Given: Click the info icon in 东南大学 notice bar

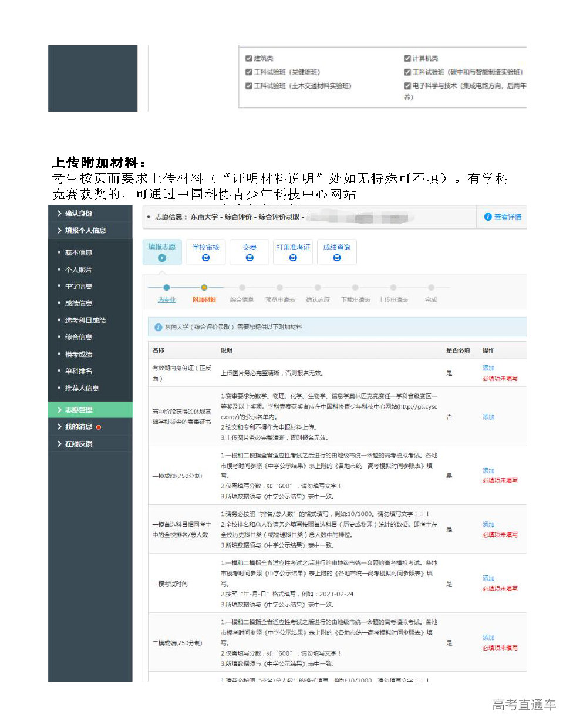Looking at the screenshot, I should pyautogui.click(x=158, y=327).
